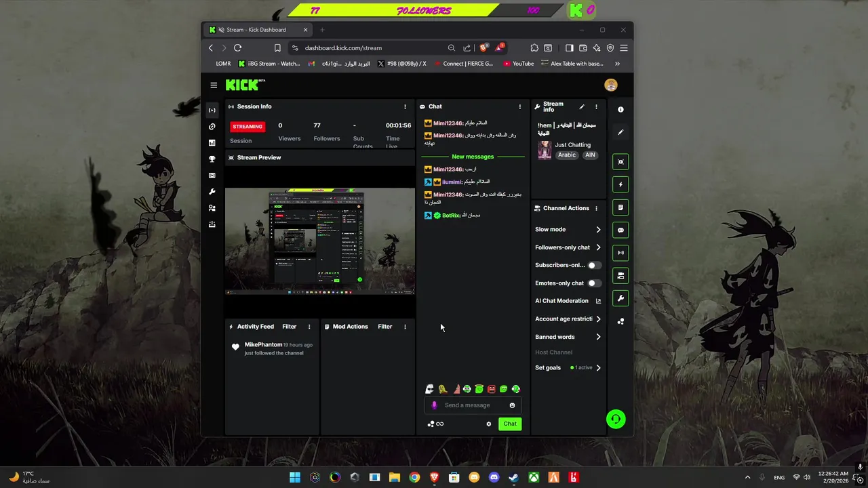
Task: Open chat settings gear icon
Action: click(488, 424)
